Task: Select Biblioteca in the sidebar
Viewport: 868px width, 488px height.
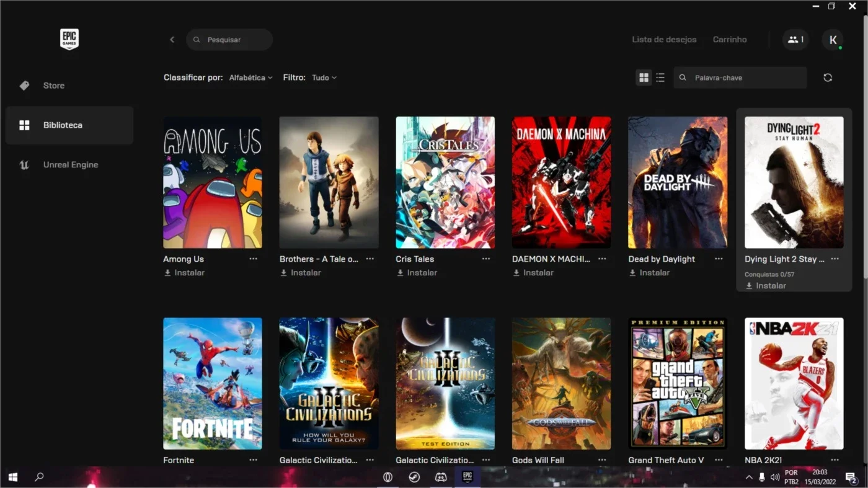Action: click(69, 125)
